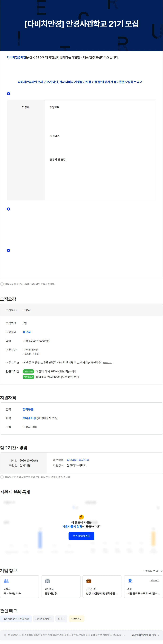Click the 자격요건 row label in table
Screen dimensions: 163x644
click(55, 136)
